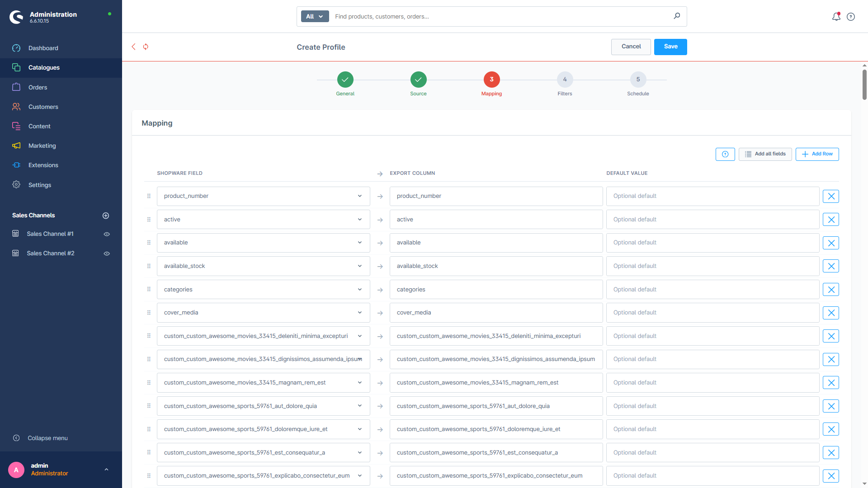Toggle visibility eye for Sales Channel #2
Image resolution: width=868 pixels, height=488 pixels.
click(107, 253)
